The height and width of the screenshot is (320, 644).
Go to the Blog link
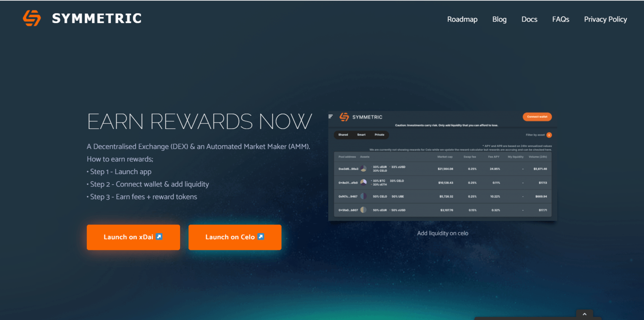pyautogui.click(x=499, y=19)
